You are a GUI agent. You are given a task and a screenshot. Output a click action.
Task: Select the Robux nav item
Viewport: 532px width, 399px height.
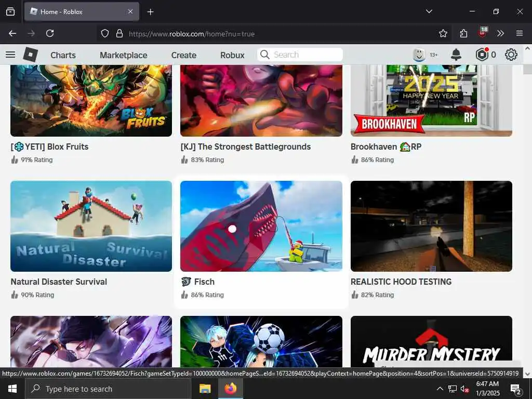(232, 55)
